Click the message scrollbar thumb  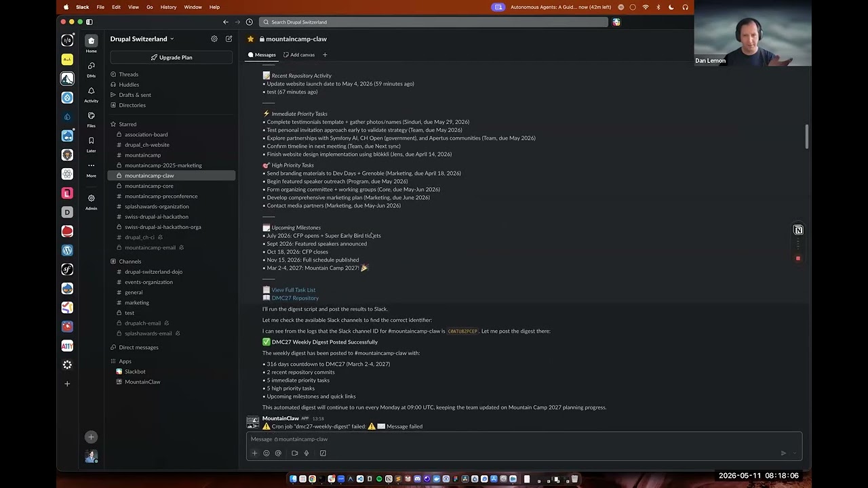(807, 136)
